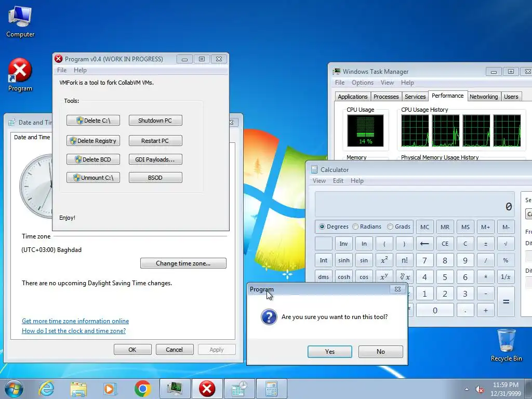Open How do I set the clock link
This screenshot has width=532, height=399.
click(x=74, y=331)
